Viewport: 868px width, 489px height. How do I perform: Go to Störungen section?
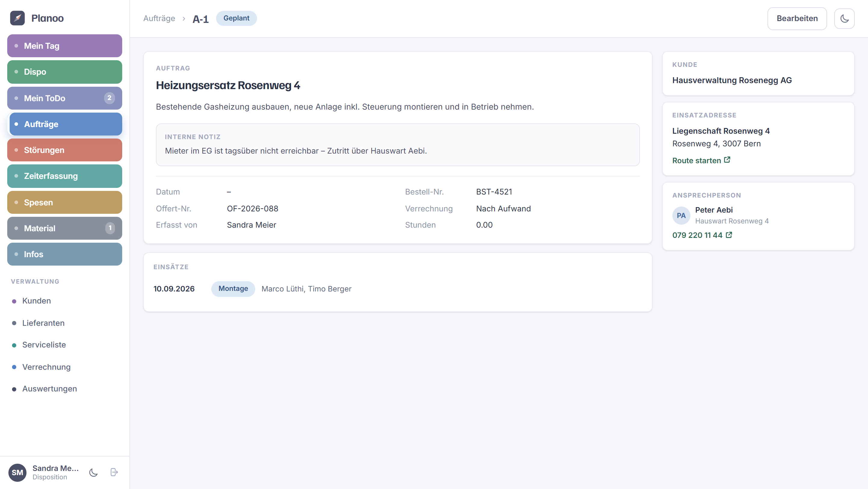pyautogui.click(x=65, y=150)
